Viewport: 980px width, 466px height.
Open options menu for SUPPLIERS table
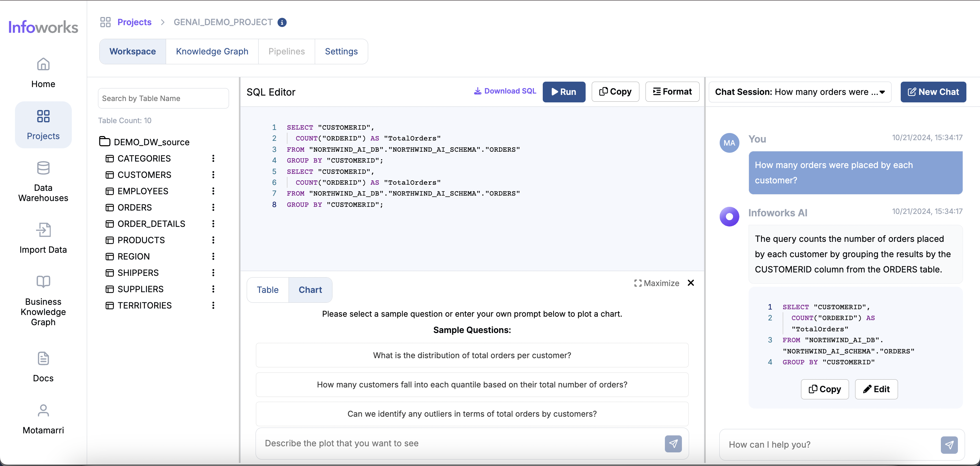coord(213,289)
